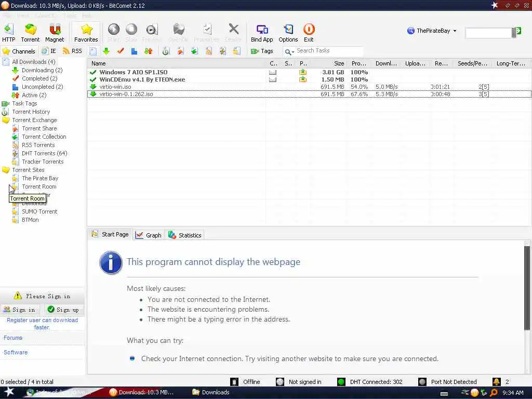
Task: Switch to the Channels tab
Action: click(19, 51)
